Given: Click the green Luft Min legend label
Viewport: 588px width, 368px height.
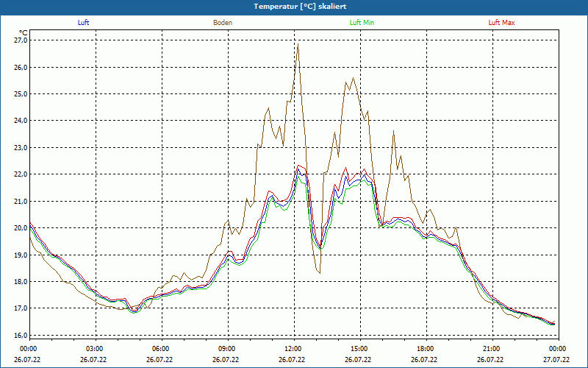Looking at the screenshot, I should (362, 23).
